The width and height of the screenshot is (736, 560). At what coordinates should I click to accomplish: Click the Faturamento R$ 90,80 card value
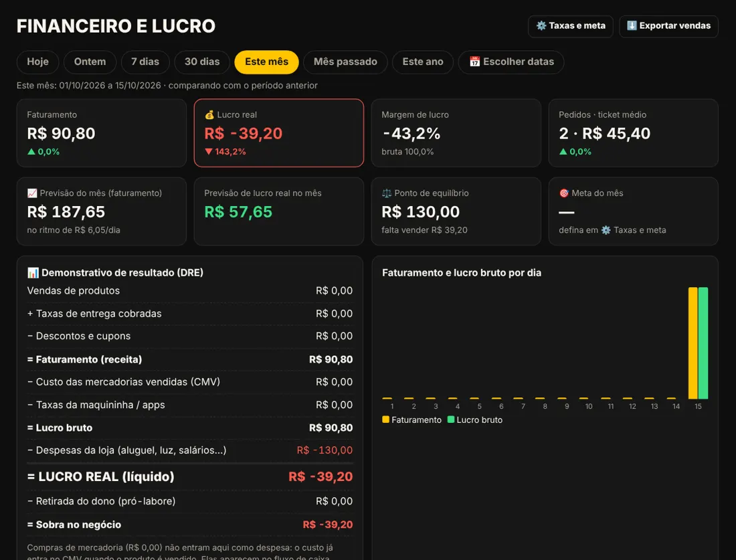click(x=61, y=133)
